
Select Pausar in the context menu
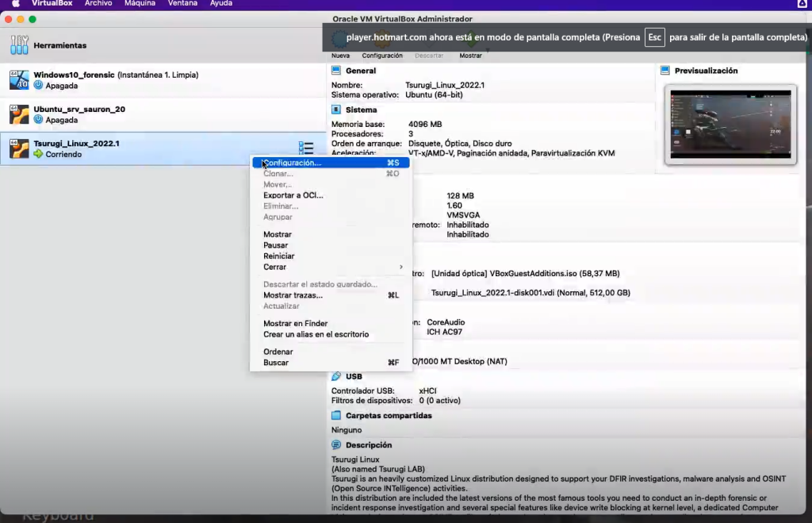tap(331, 245)
